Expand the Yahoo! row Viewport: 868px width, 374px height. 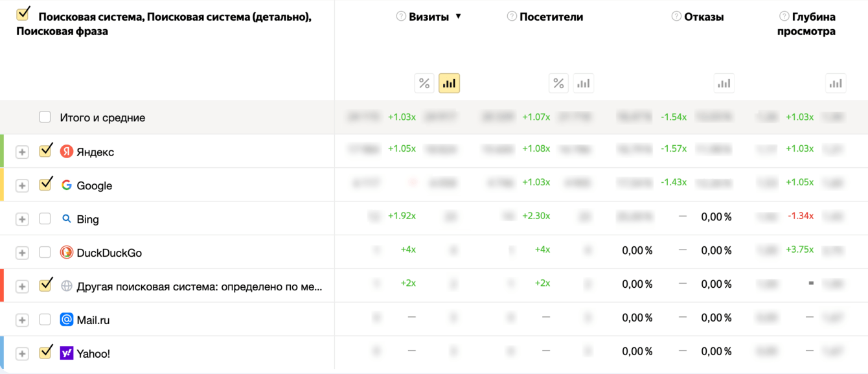tap(22, 354)
